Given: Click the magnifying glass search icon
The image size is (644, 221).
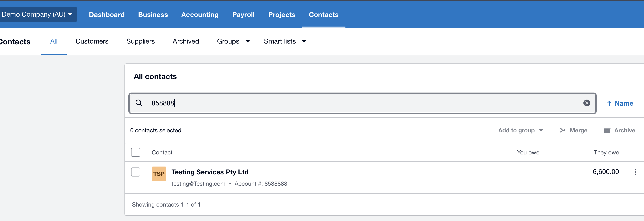Looking at the screenshot, I should 139,103.
